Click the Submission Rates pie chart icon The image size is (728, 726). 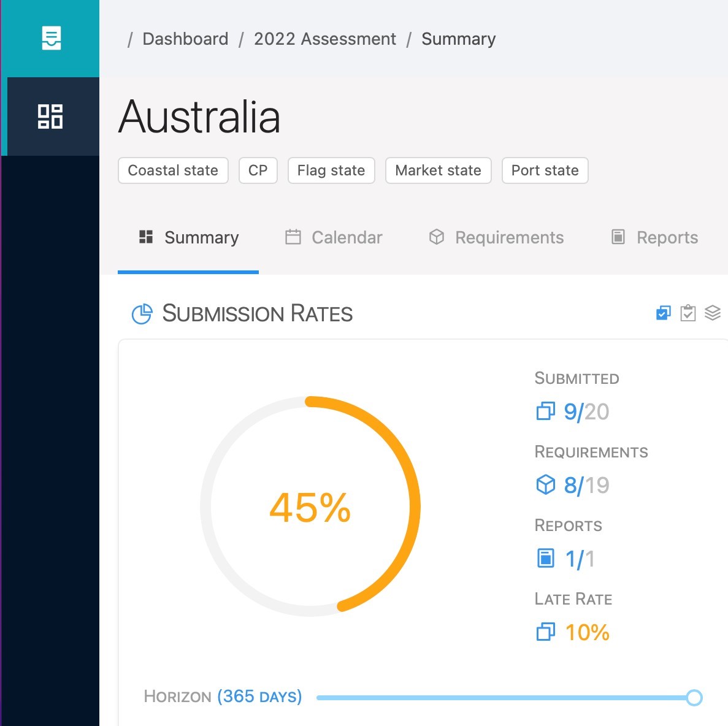[x=142, y=314]
